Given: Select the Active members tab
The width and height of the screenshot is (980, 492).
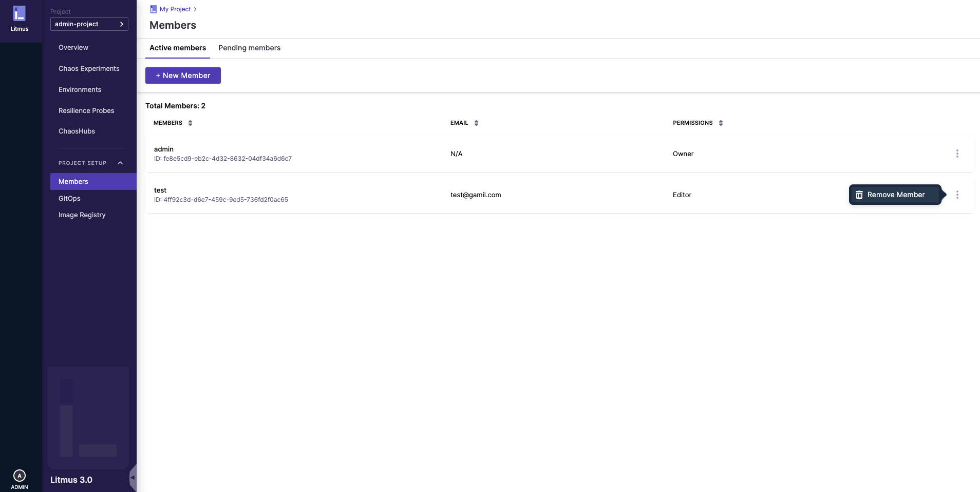Looking at the screenshot, I should point(177,48).
